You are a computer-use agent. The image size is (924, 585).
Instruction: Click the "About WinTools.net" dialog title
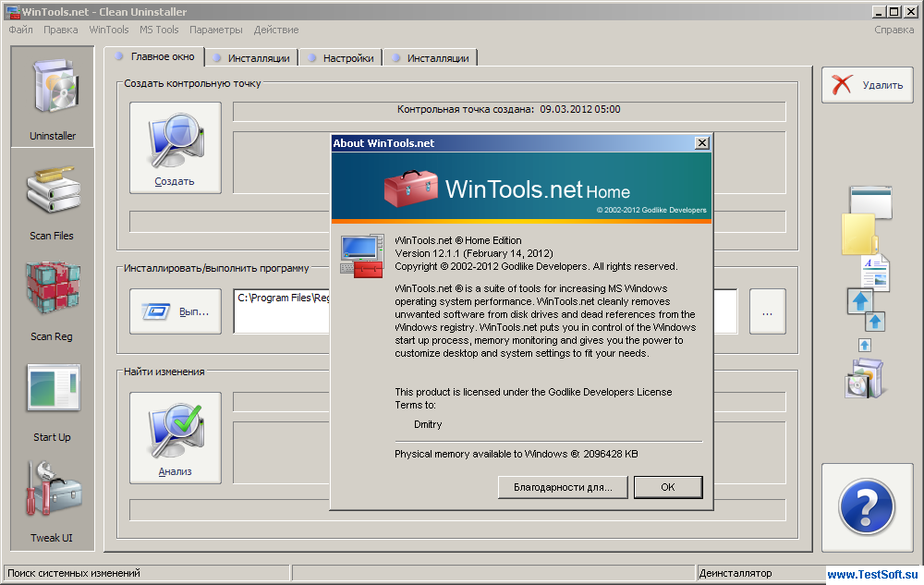(383, 143)
